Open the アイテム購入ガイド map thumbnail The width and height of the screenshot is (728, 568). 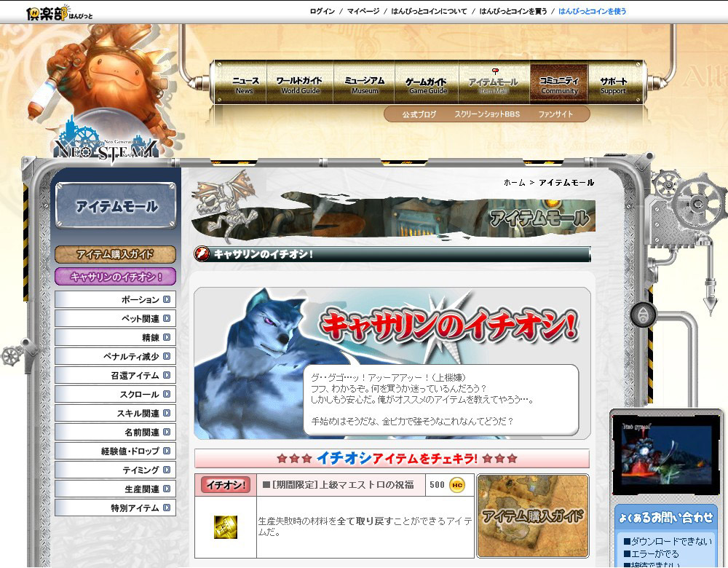[532, 516]
